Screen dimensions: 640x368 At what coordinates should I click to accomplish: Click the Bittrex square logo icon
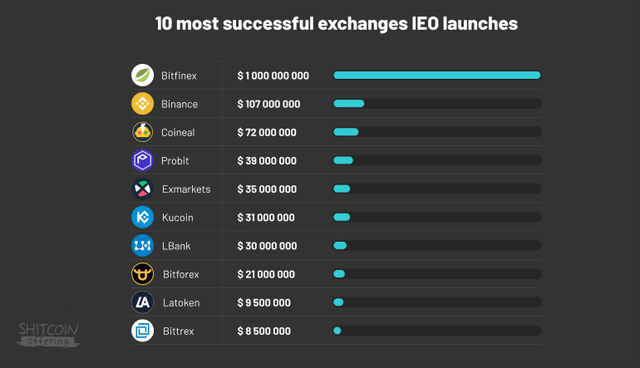click(x=142, y=330)
